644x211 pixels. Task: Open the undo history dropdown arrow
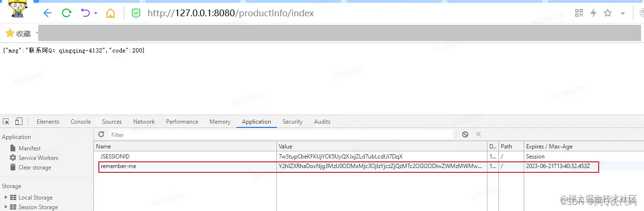coord(96,13)
